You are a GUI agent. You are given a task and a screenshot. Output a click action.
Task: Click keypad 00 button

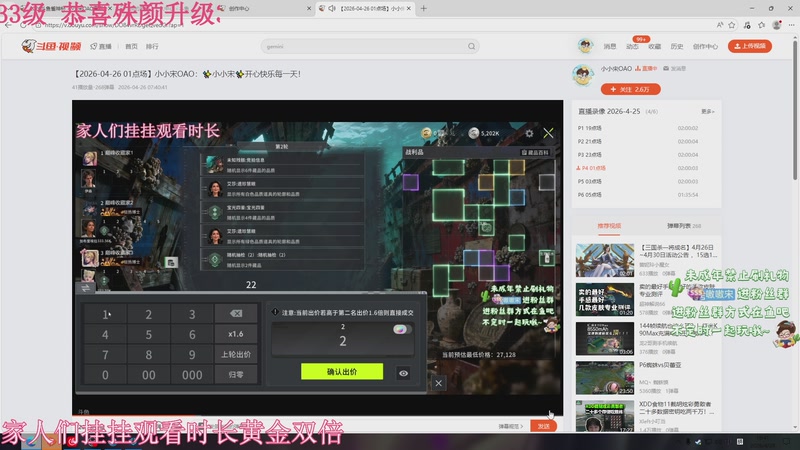(148, 374)
